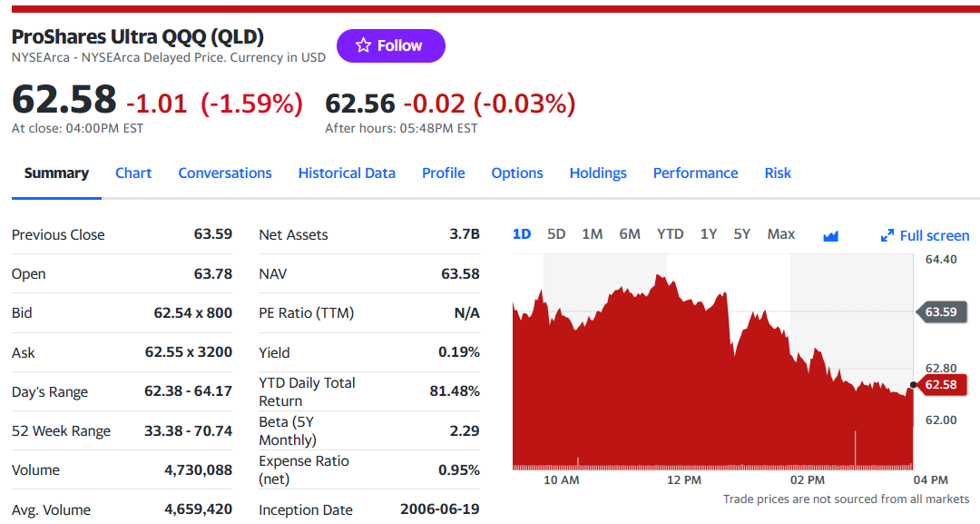Click the Full screen expand arrows icon
The width and height of the screenshot is (980, 524).
887,236
